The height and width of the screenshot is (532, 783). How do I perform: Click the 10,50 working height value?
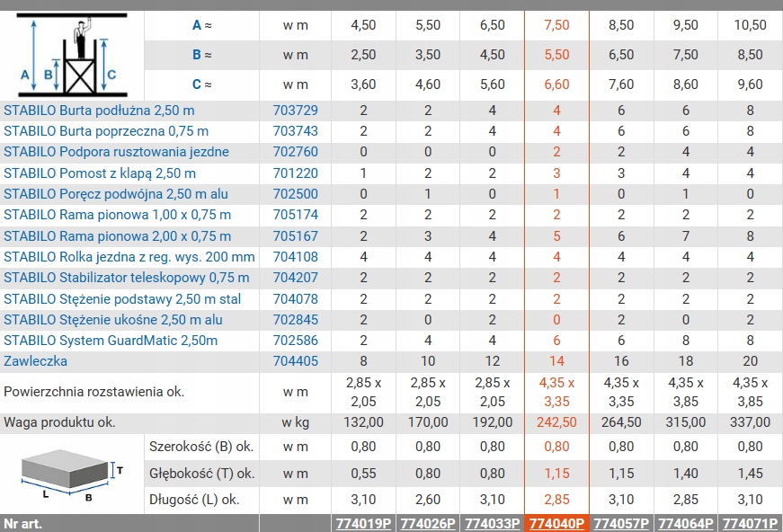pos(750,25)
